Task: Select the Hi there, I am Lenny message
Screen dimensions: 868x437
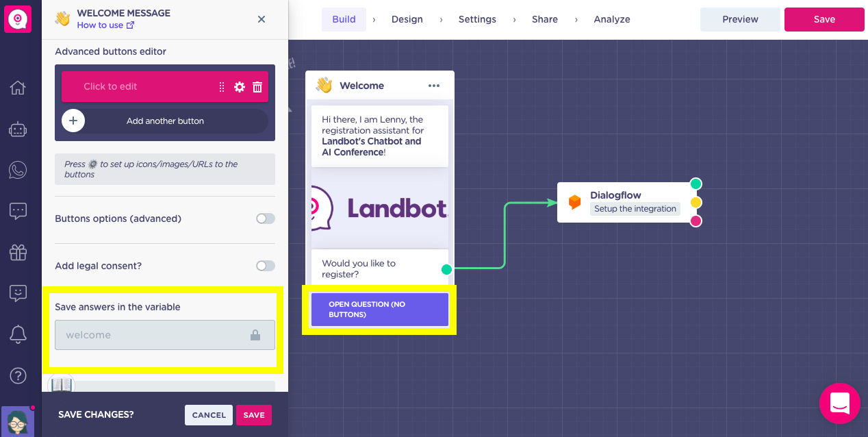Action: [x=380, y=136]
